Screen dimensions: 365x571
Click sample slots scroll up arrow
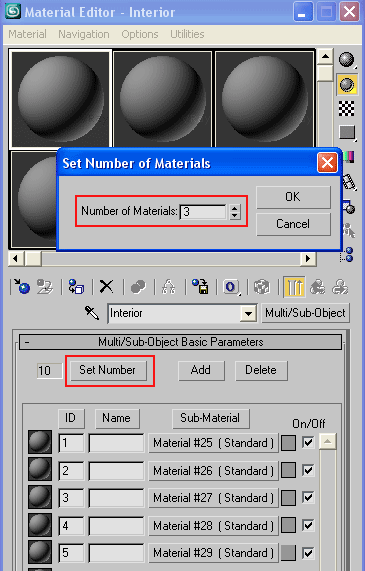pos(325,56)
